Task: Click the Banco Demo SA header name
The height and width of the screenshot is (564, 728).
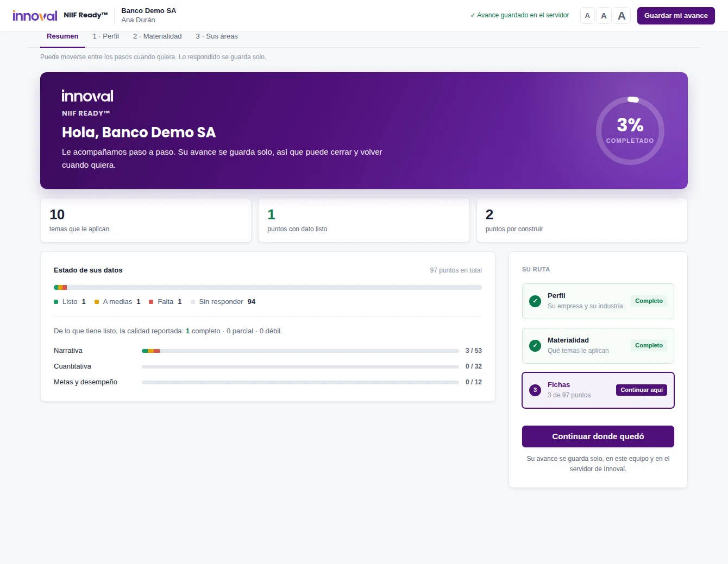Action: [148, 11]
